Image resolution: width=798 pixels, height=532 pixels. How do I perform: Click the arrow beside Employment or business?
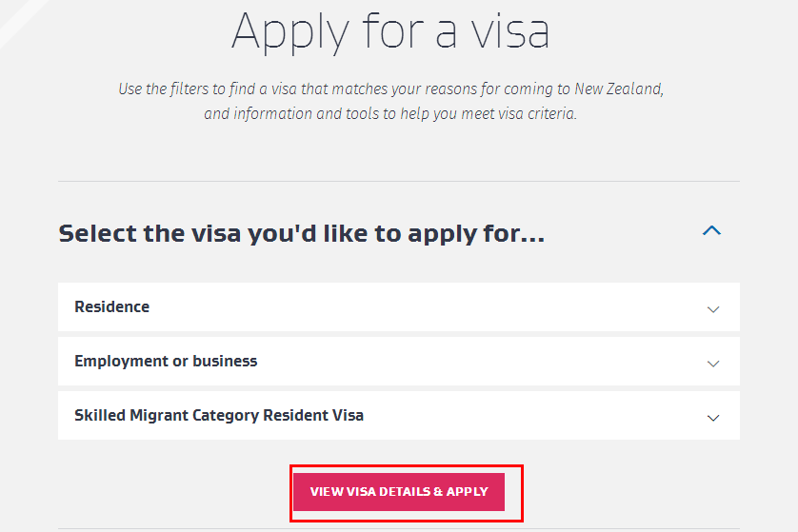(x=713, y=364)
